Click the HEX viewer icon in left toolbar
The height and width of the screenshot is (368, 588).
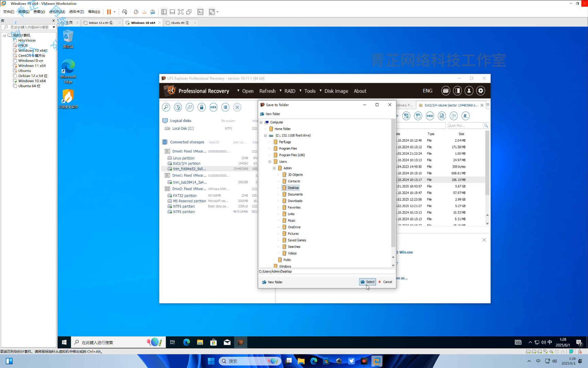coord(213,107)
